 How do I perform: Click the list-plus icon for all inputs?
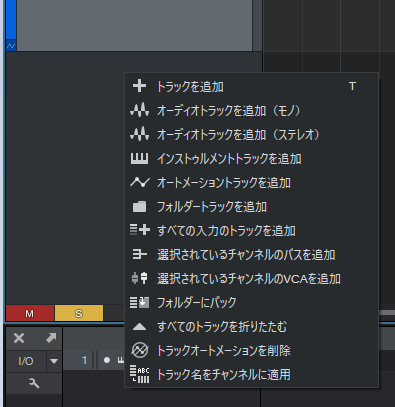pyautogui.click(x=140, y=230)
